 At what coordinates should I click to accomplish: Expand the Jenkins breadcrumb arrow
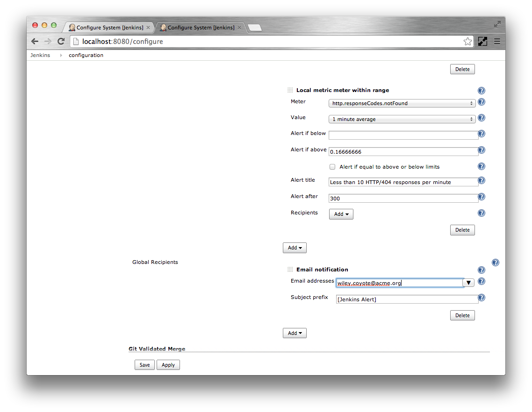[x=61, y=55]
